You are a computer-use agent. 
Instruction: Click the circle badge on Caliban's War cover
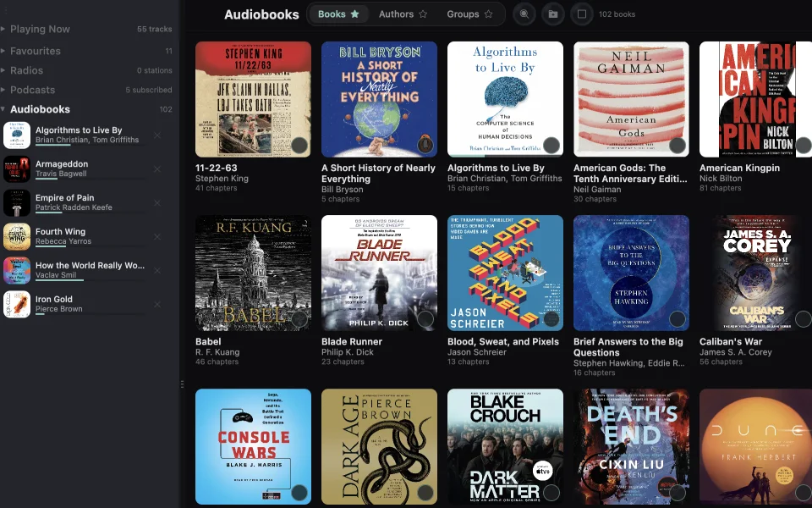click(x=804, y=319)
